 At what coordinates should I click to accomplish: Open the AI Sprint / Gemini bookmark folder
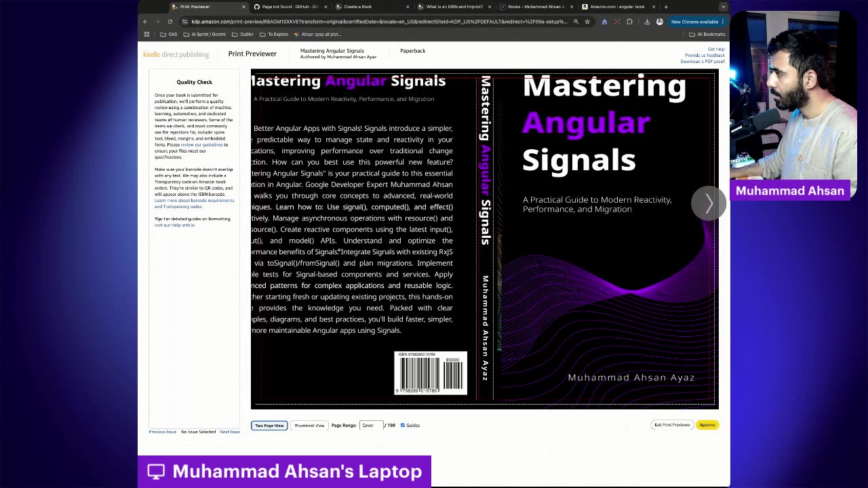point(205,34)
